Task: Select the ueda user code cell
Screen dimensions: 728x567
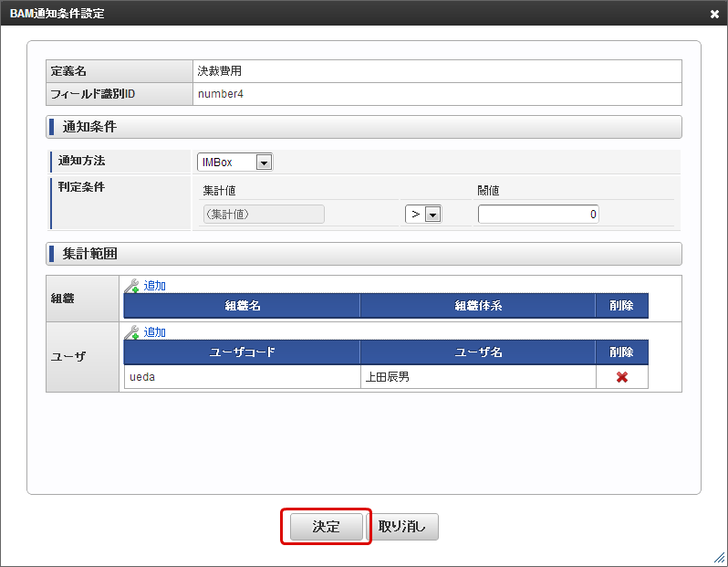Action: point(242,377)
